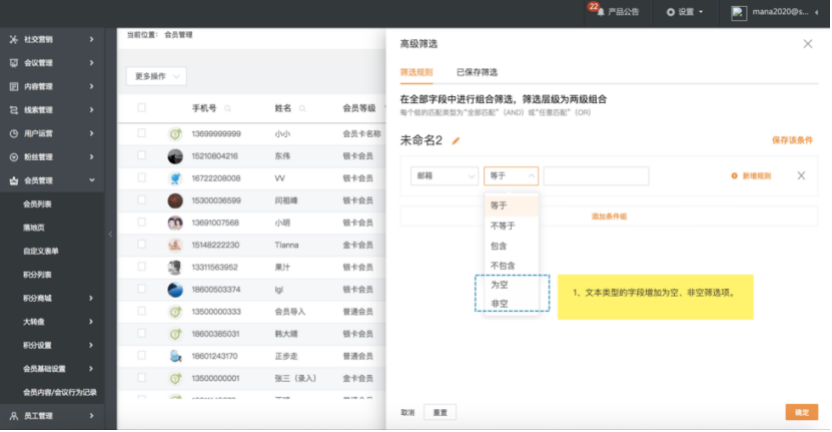Click 保存该条件 link
The height and width of the screenshot is (432, 832).
792,140
